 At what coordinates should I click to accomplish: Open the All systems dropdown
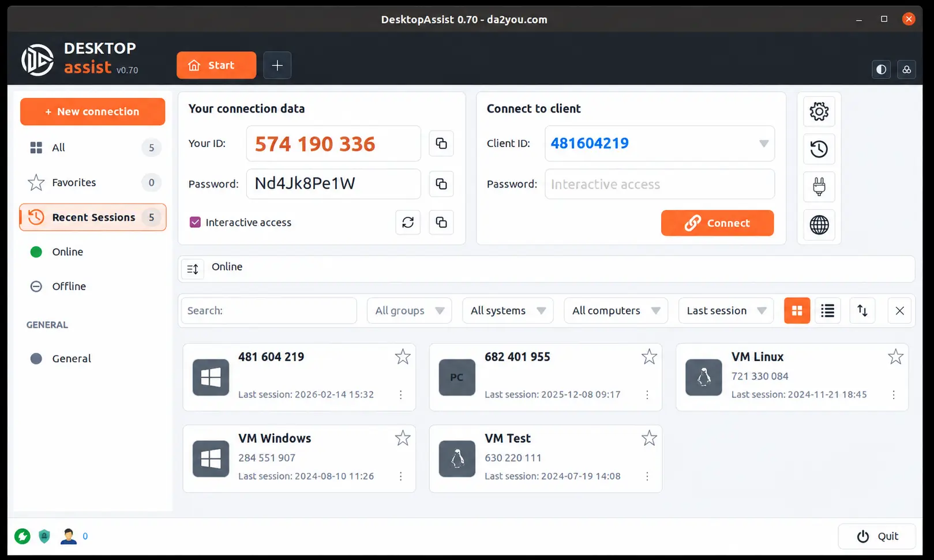(x=508, y=311)
